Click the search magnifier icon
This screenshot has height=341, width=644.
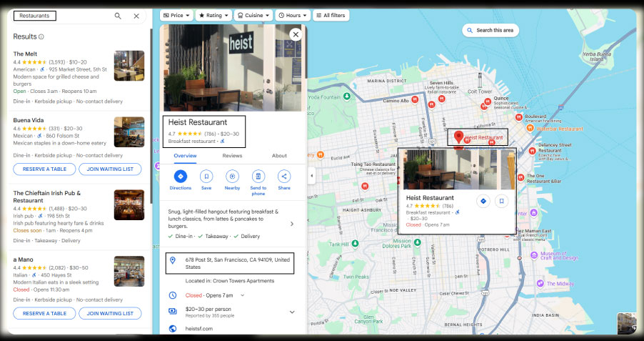pyautogui.click(x=118, y=16)
